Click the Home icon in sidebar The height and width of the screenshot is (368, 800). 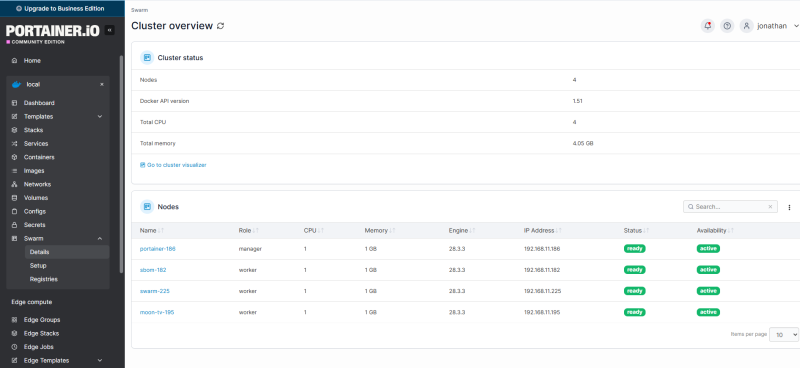14,61
